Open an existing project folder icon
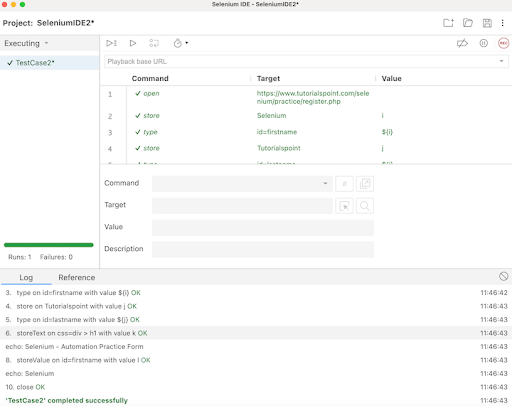Screen dimensions: 512x406 (468, 23)
